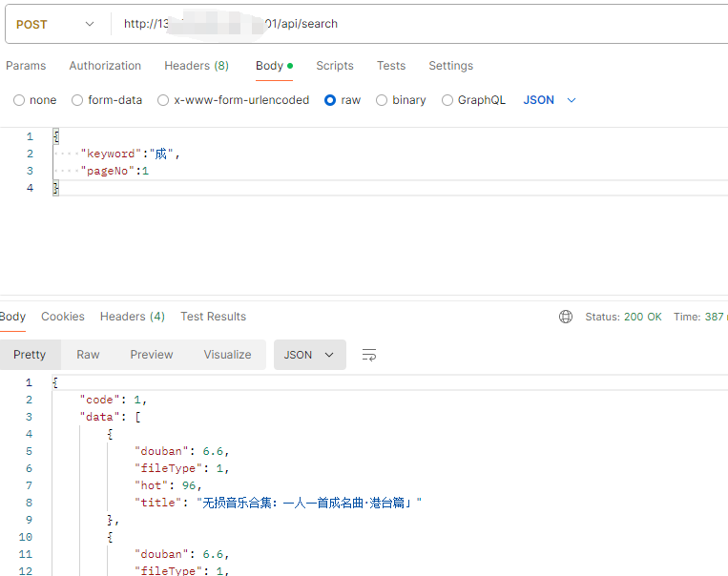728x576 pixels.
Task: Switch to the Scripts tab
Action: coord(335,66)
